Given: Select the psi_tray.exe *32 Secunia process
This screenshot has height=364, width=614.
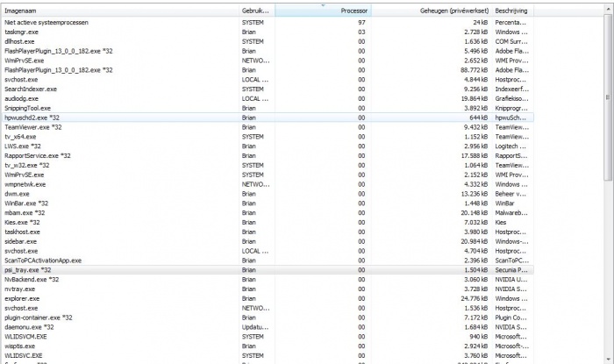Looking at the screenshot, I should pyautogui.click(x=268, y=270).
